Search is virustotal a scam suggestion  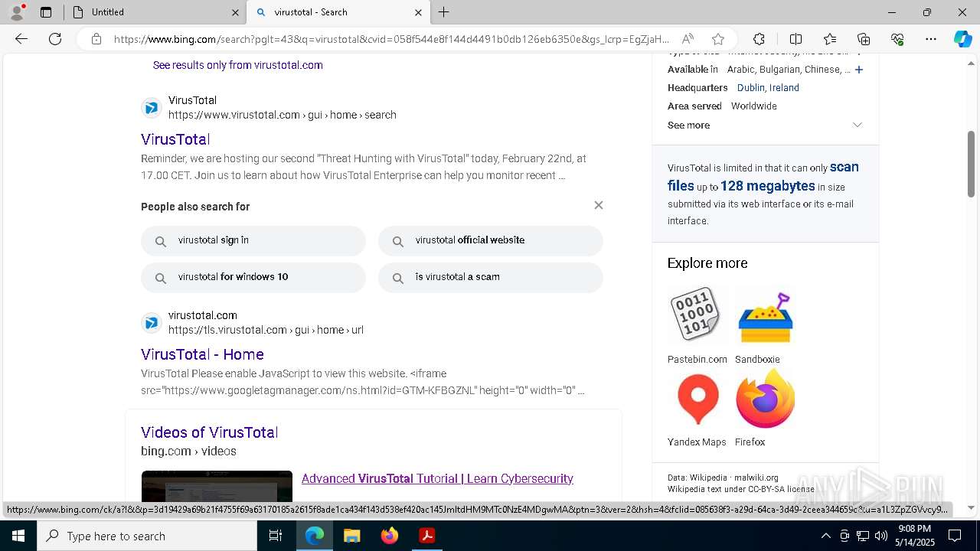491,277
